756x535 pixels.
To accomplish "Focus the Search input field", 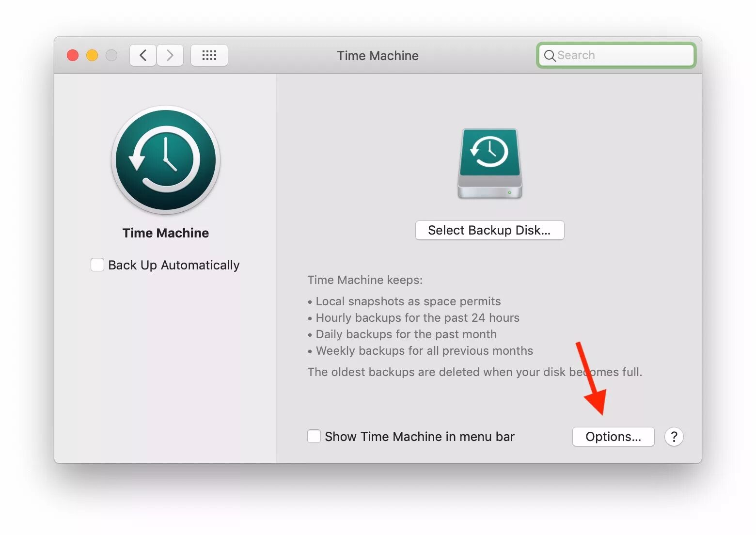I will tap(616, 55).
